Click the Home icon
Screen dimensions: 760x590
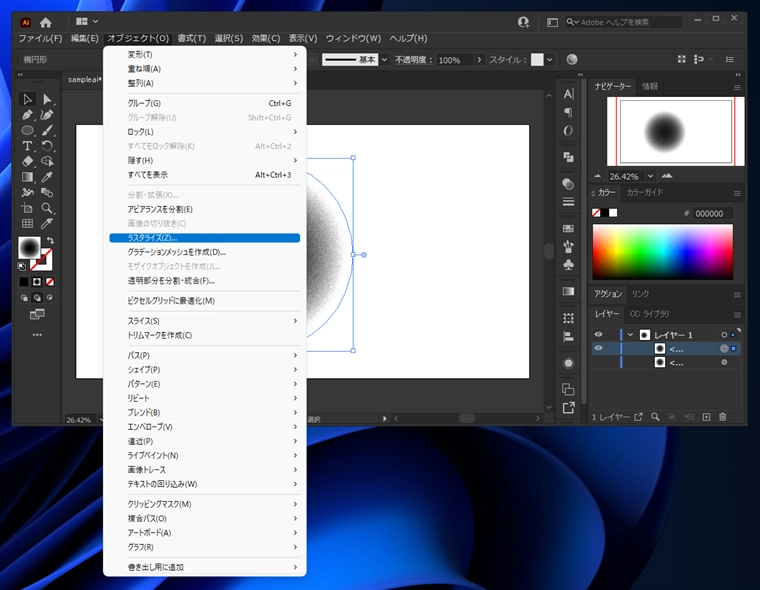click(x=46, y=22)
